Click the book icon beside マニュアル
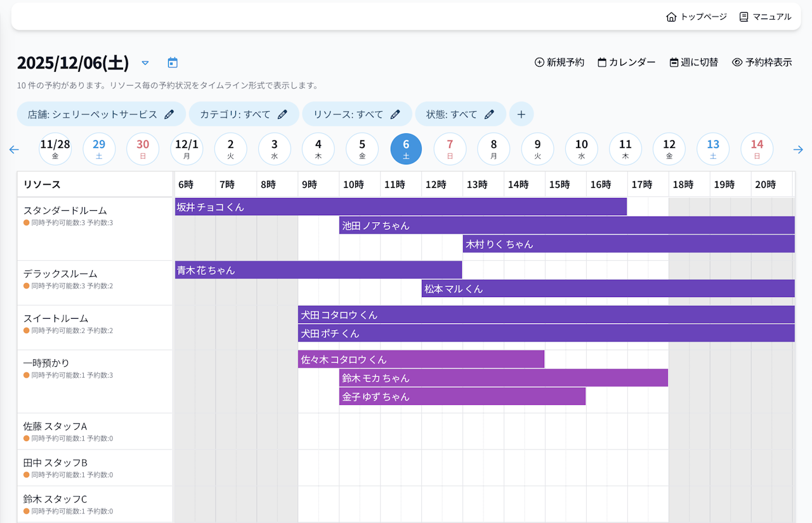Viewport: 812px width, 523px height. click(x=743, y=17)
